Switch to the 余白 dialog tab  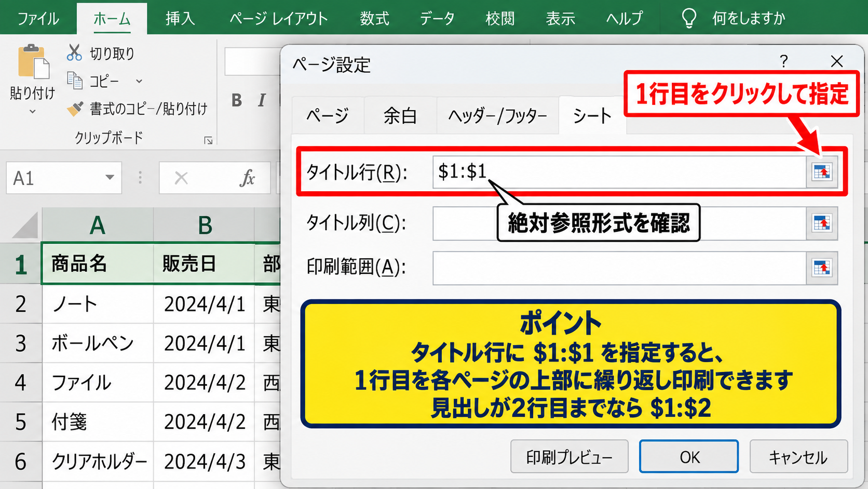point(400,115)
